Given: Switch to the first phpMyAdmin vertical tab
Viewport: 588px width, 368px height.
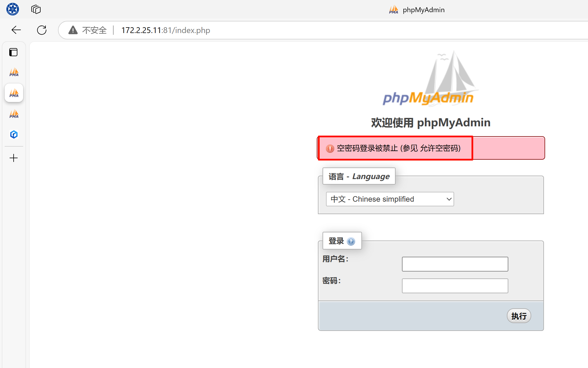Looking at the screenshot, I should [14, 72].
